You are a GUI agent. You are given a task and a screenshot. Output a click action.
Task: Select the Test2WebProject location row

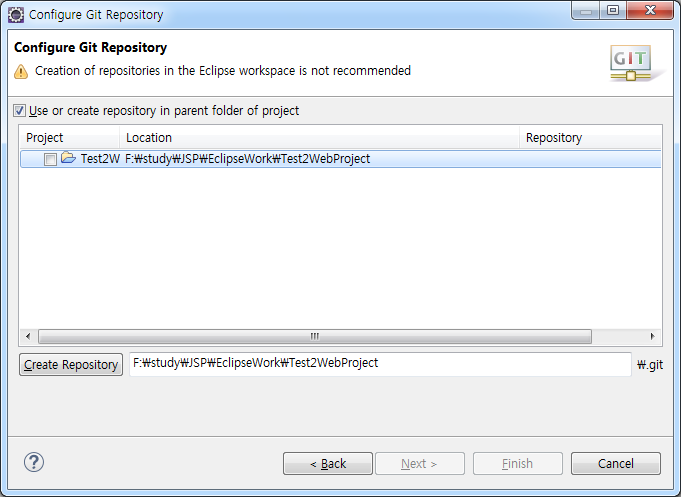[x=340, y=159]
